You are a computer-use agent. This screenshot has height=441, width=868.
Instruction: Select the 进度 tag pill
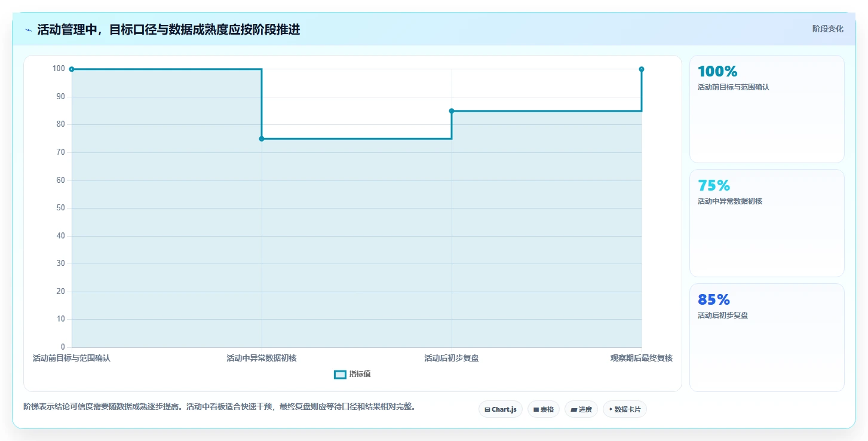click(x=581, y=409)
